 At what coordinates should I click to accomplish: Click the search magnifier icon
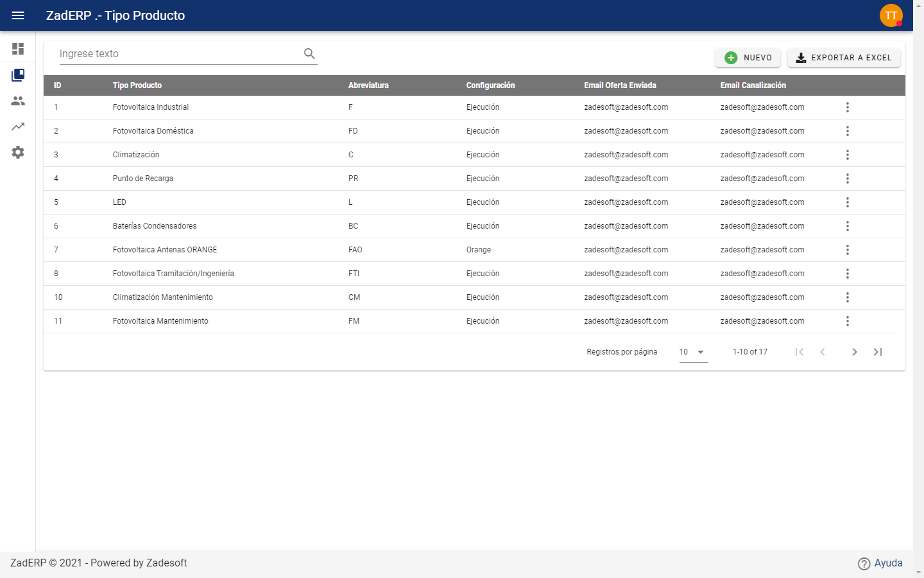309,54
